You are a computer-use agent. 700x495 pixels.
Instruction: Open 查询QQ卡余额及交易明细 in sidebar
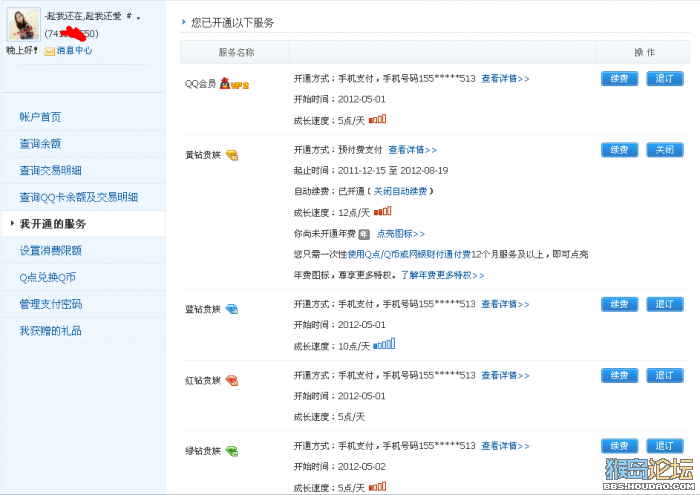click(79, 197)
